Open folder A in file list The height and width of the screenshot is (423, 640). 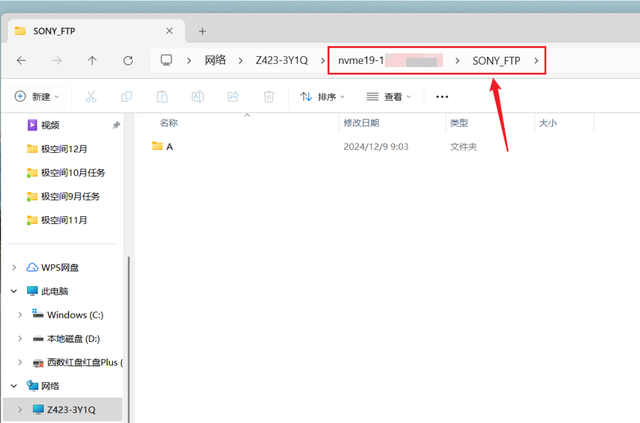(x=169, y=147)
